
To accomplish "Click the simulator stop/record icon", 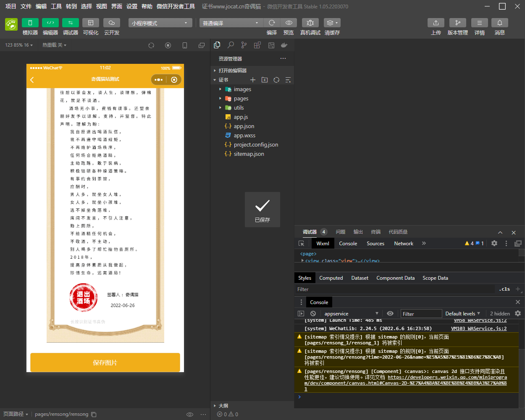I will tap(168, 45).
